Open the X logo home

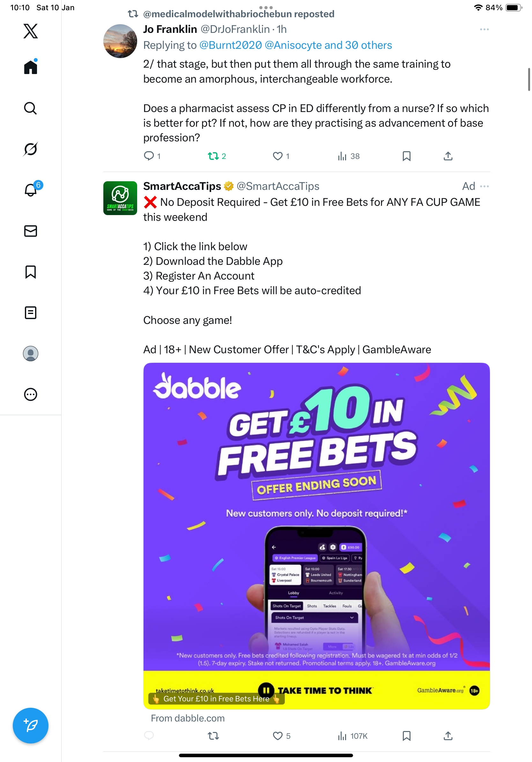point(31,31)
